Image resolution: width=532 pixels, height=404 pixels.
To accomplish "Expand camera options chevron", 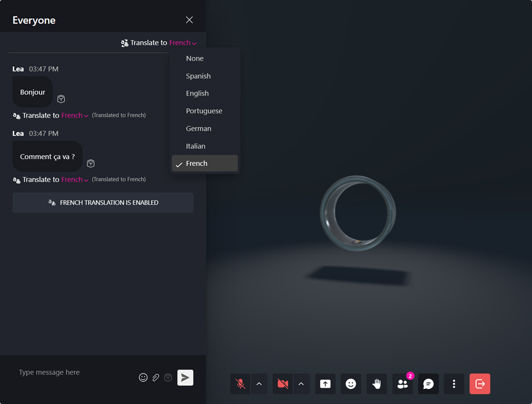I will click(x=301, y=384).
